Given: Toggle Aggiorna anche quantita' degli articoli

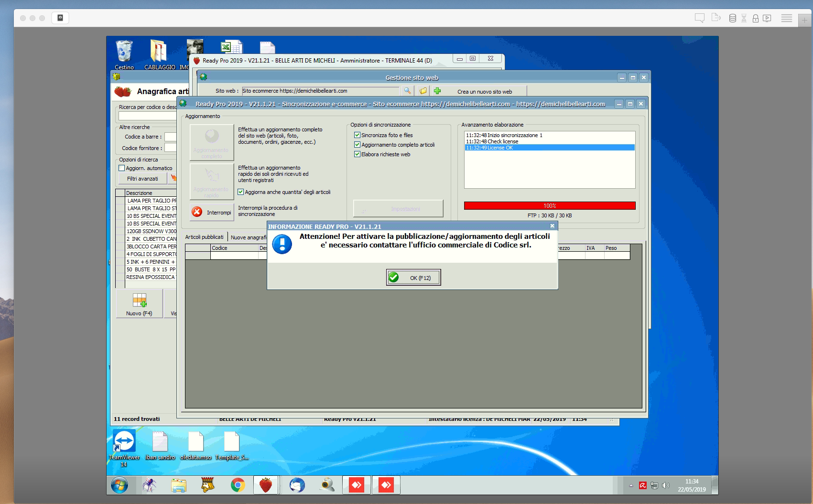Looking at the screenshot, I should [241, 192].
